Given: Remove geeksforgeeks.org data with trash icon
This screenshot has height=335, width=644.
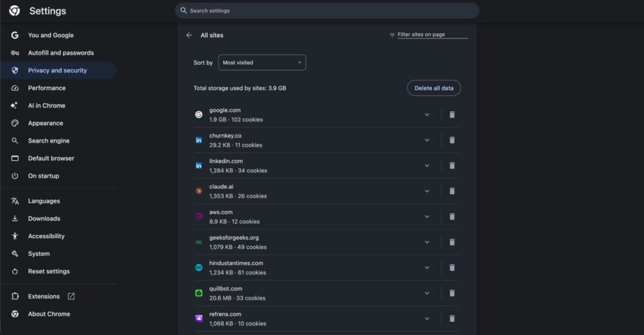Looking at the screenshot, I should click(452, 242).
